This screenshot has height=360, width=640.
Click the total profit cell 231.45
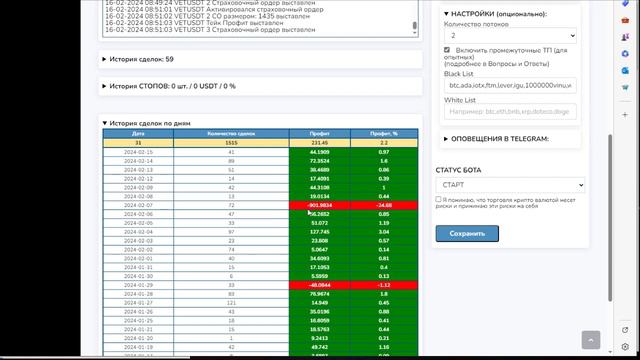coord(319,143)
